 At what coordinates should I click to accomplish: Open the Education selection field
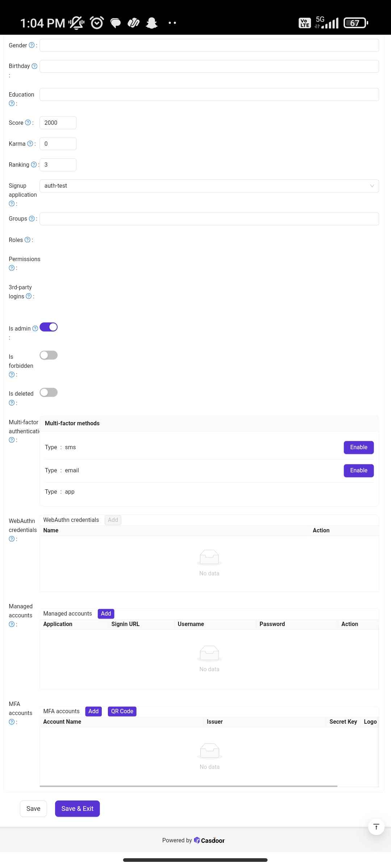click(x=209, y=94)
